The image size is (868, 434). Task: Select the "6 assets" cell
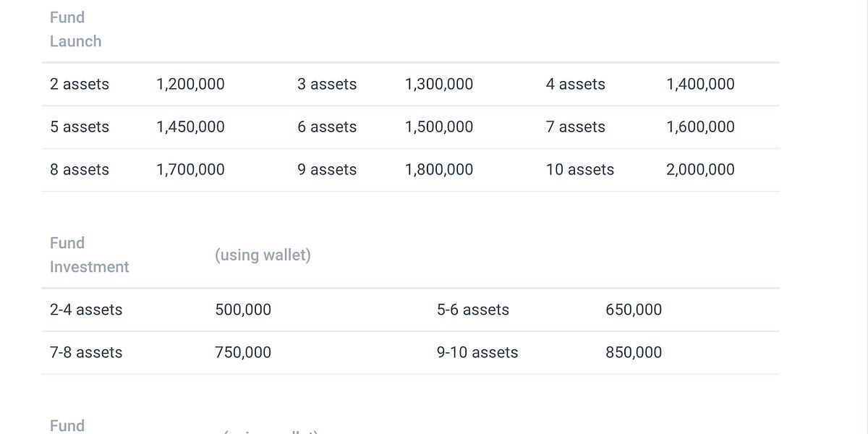[x=327, y=127]
